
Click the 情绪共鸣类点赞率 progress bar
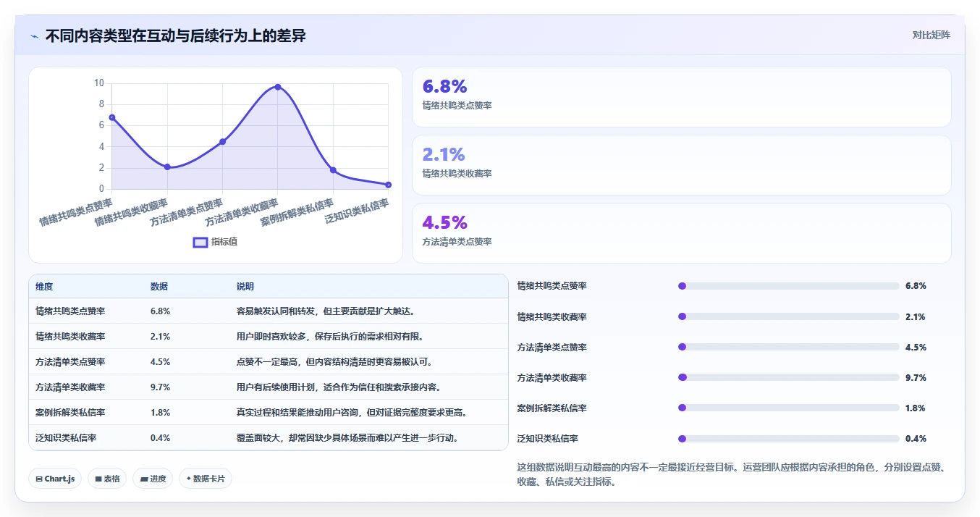pos(788,286)
